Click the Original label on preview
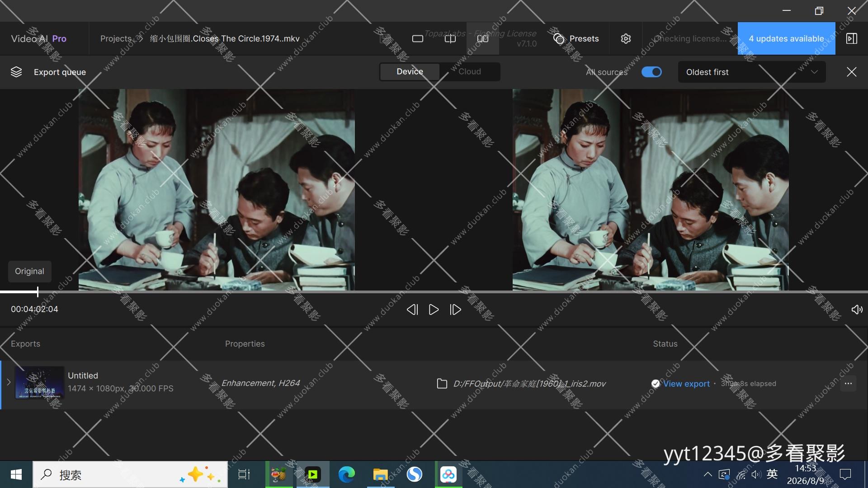Viewport: 868px width, 488px height. click(x=30, y=272)
